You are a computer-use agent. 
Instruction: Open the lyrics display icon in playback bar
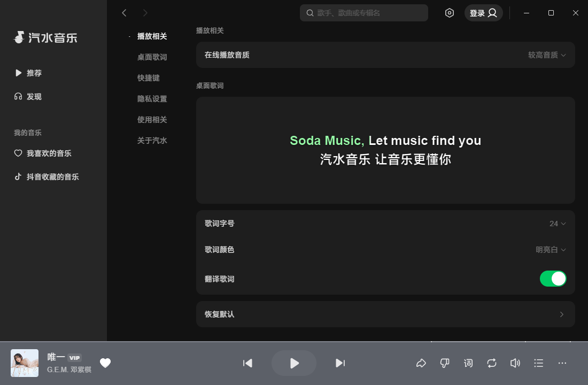(x=468, y=363)
